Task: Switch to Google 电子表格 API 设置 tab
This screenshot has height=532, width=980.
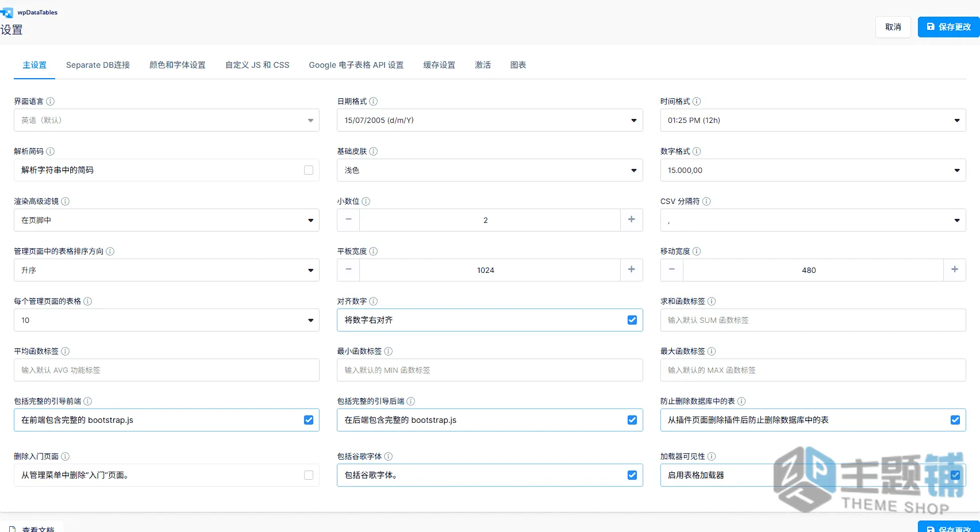Action: 356,65
